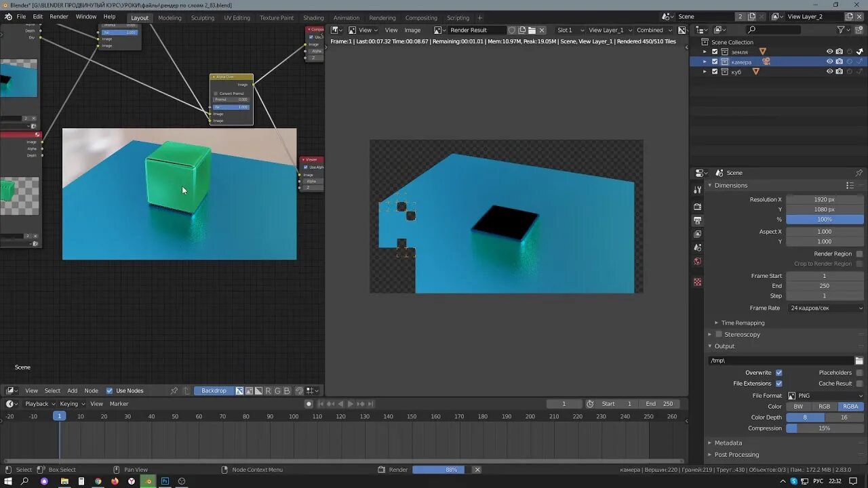Disable the Overwrite checkbox
Screen dimensions: 868x488
tap(778, 373)
